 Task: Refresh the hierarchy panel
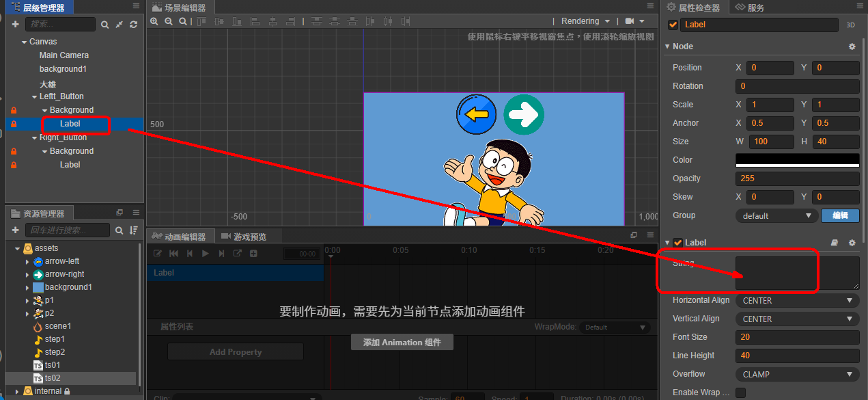[x=133, y=25]
